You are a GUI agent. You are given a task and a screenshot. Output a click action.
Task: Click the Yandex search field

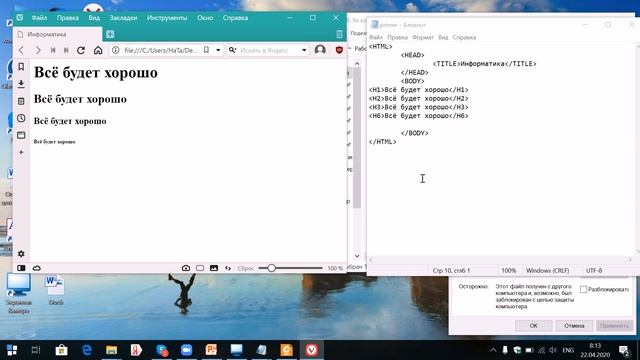point(264,50)
